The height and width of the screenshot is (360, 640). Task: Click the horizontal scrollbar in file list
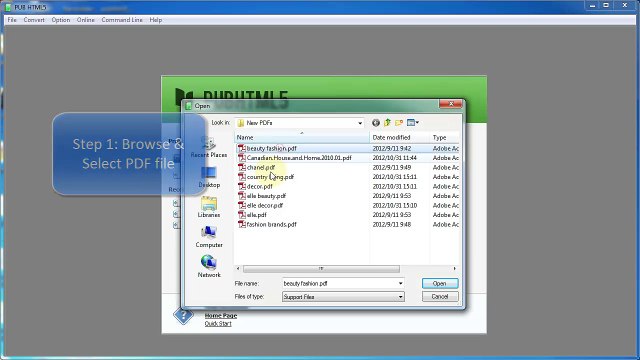click(321, 269)
